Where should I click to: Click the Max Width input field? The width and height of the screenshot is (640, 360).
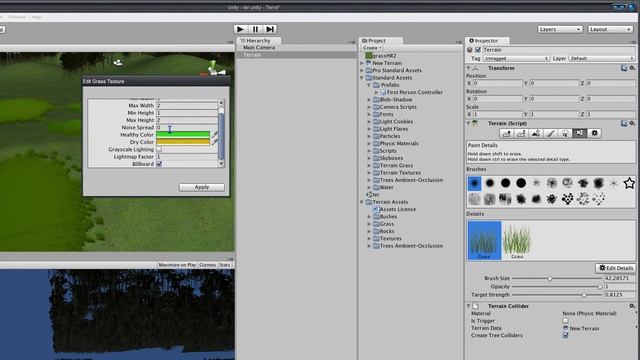187,105
